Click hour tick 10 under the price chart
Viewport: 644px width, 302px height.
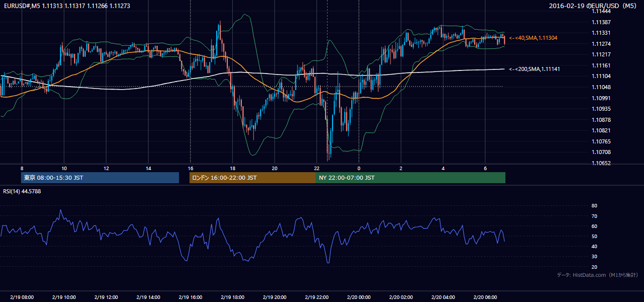click(64, 168)
